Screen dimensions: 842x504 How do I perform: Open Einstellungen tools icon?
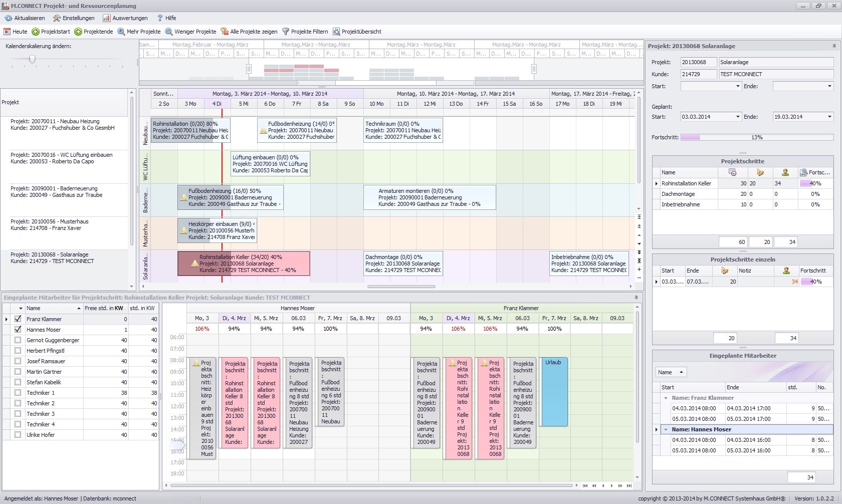(57, 18)
